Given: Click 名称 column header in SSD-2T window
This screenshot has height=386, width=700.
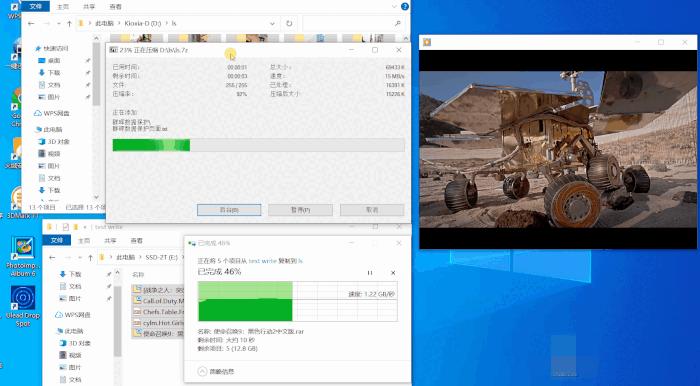Looking at the screenshot, I should 138,274.
